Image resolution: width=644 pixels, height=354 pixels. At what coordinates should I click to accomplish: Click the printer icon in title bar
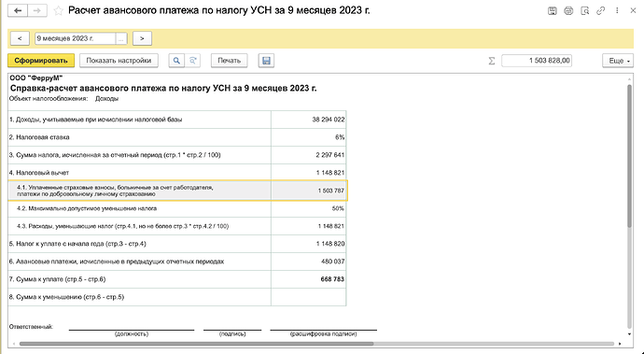point(568,11)
